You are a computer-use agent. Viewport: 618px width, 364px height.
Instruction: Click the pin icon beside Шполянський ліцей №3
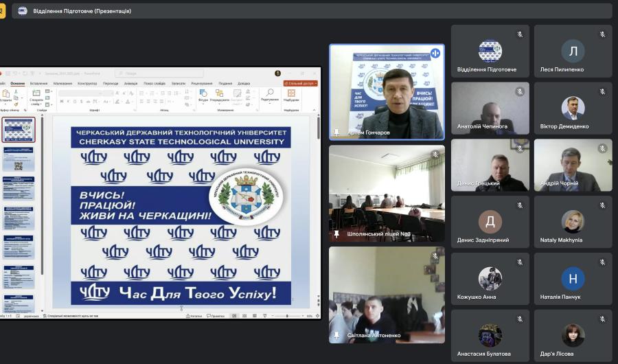coord(336,234)
